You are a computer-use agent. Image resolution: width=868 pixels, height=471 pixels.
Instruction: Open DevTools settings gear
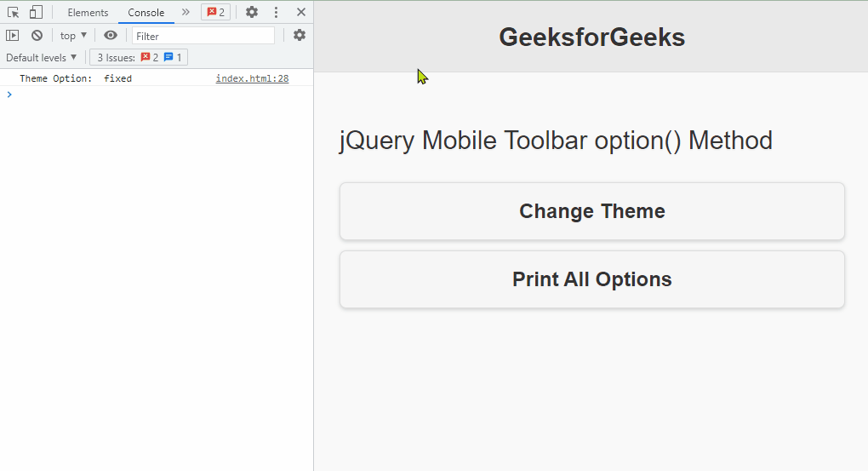252,13
